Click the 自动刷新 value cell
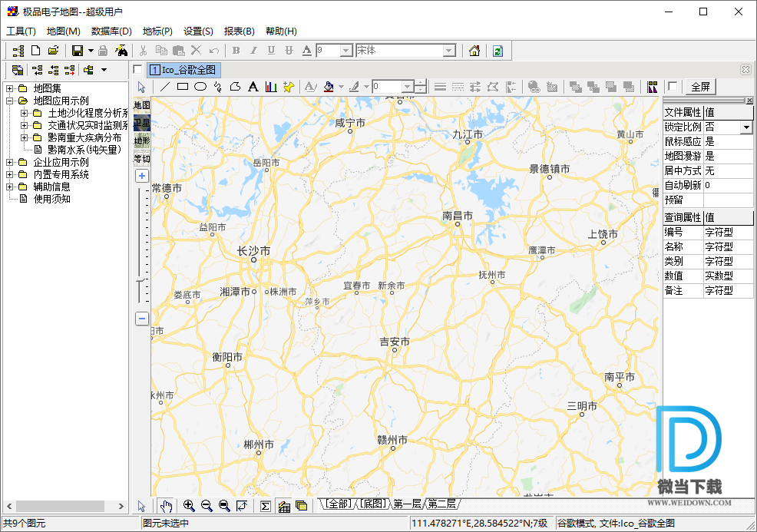This screenshot has height=532, width=757. tap(728, 185)
